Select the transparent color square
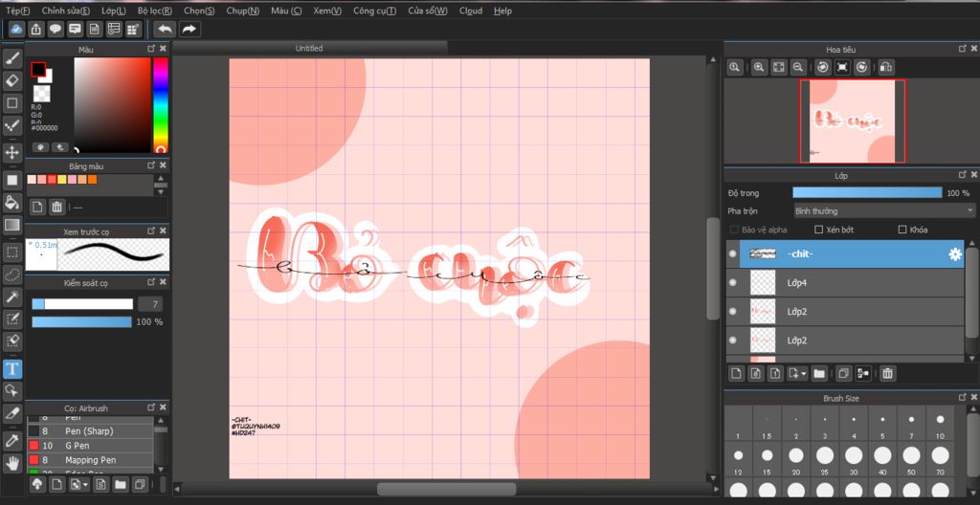 coord(41,94)
